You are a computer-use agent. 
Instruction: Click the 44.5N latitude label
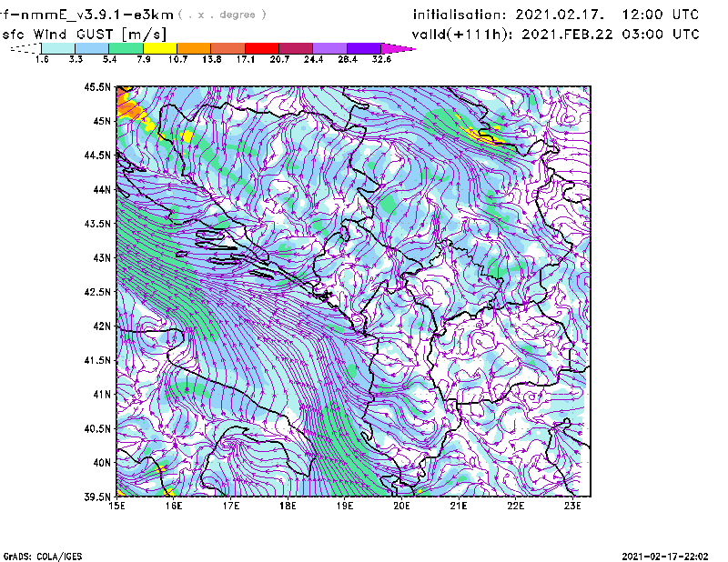click(x=97, y=155)
